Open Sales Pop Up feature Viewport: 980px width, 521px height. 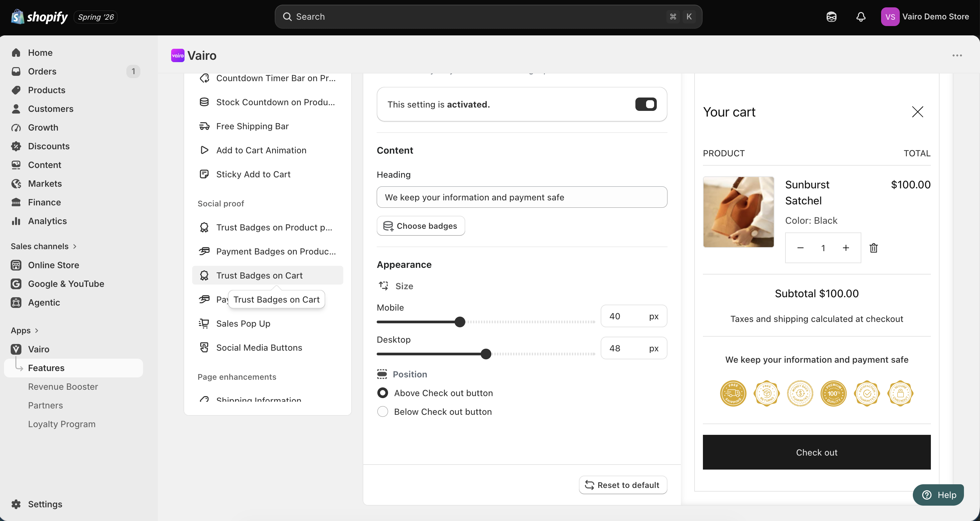click(267, 323)
